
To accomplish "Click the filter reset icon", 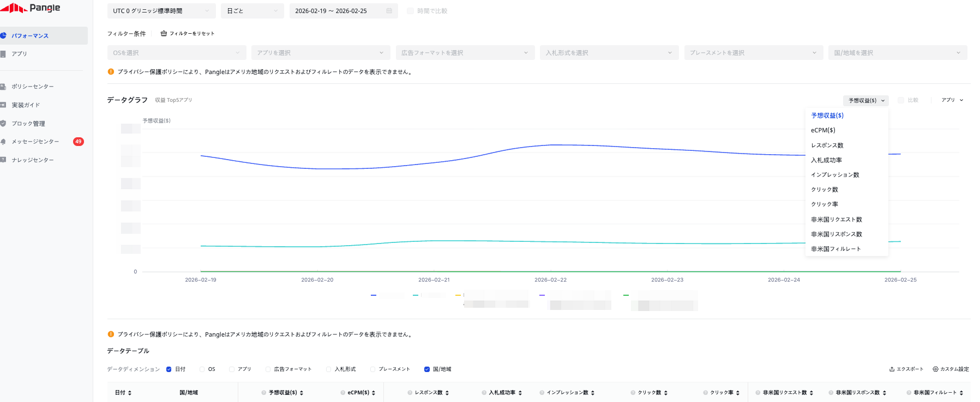I will coord(164,34).
